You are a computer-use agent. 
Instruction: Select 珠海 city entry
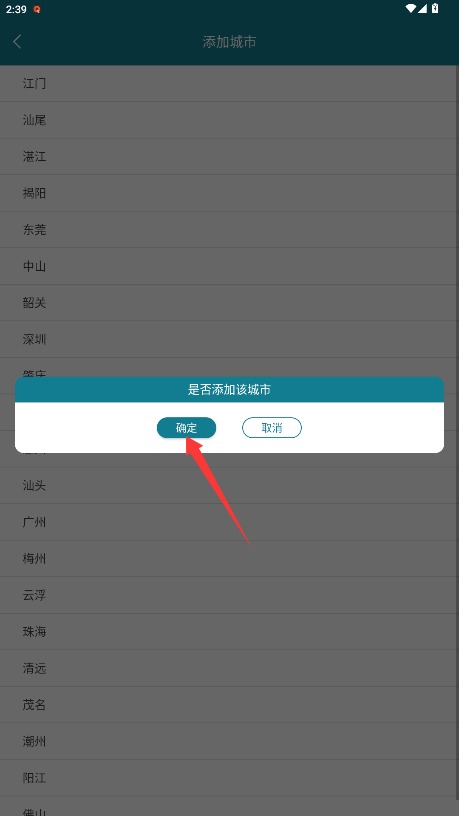(230, 632)
